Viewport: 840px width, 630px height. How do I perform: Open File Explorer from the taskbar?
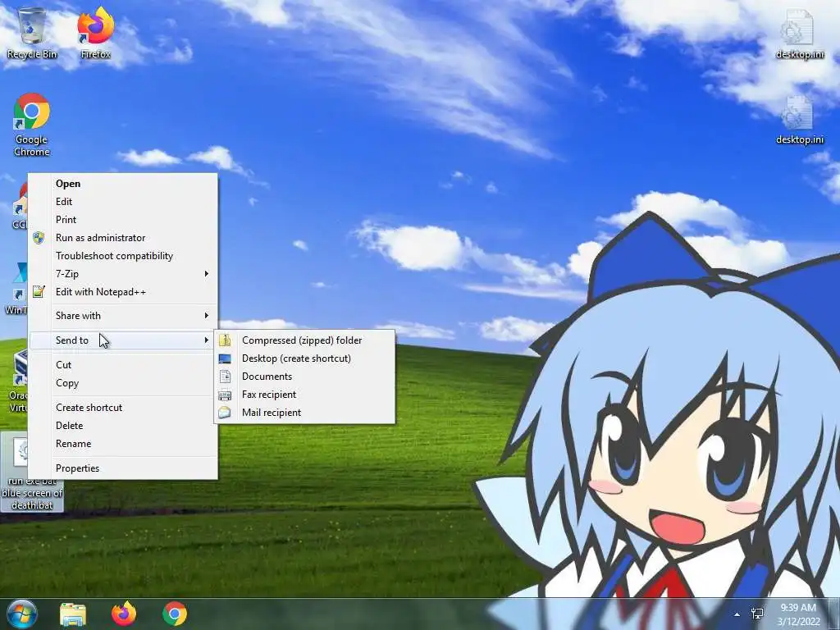73,614
